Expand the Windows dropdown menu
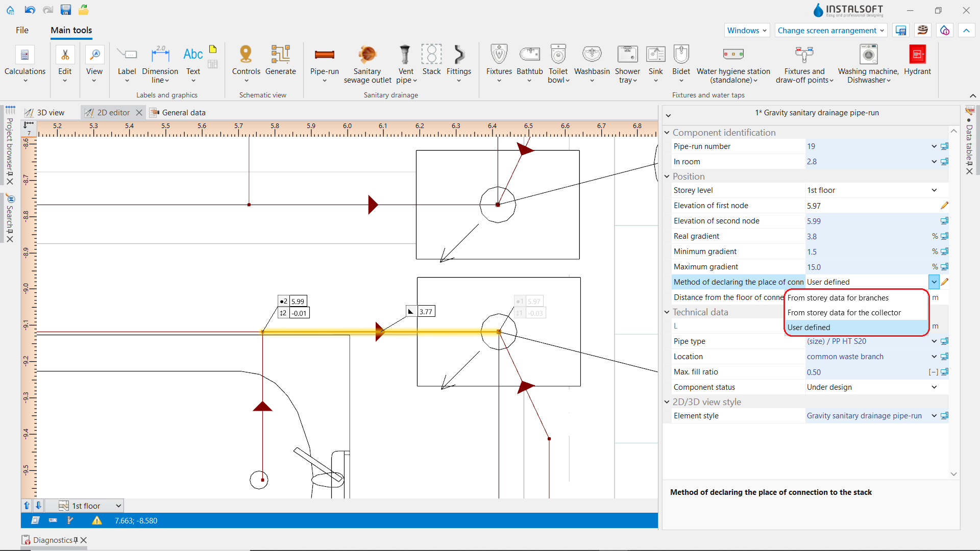This screenshot has height=551, width=980. [x=747, y=31]
